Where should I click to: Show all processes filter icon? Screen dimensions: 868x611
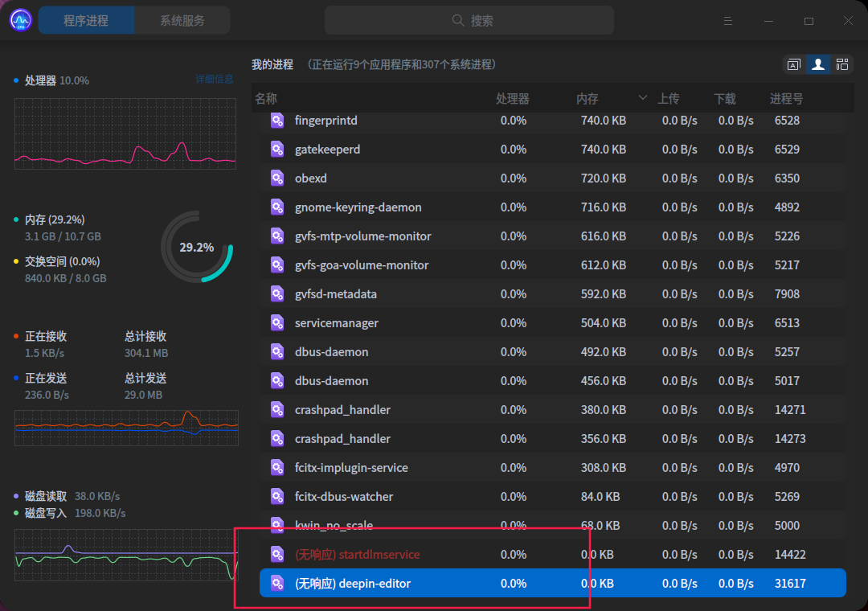point(842,64)
